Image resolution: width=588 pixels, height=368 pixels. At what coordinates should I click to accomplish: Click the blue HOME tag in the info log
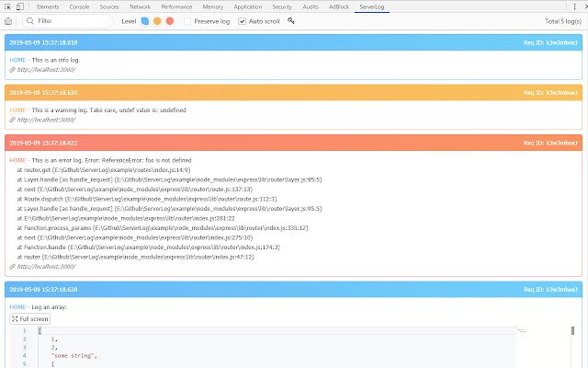pos(17,60)
